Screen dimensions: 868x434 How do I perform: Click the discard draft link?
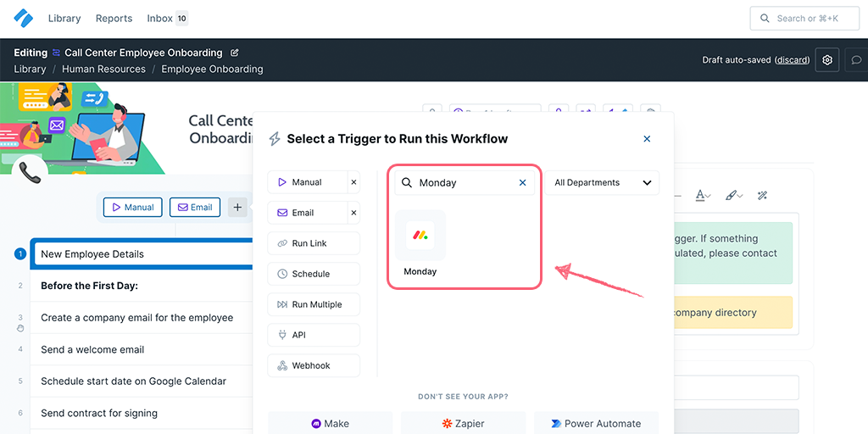coord(792,60)
